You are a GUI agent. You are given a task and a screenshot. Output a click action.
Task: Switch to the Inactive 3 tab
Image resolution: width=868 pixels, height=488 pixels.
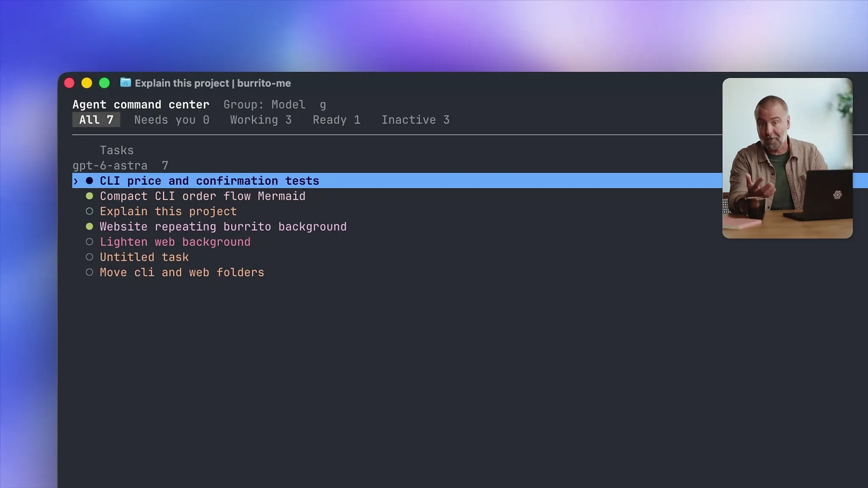(x=415, y=120)
